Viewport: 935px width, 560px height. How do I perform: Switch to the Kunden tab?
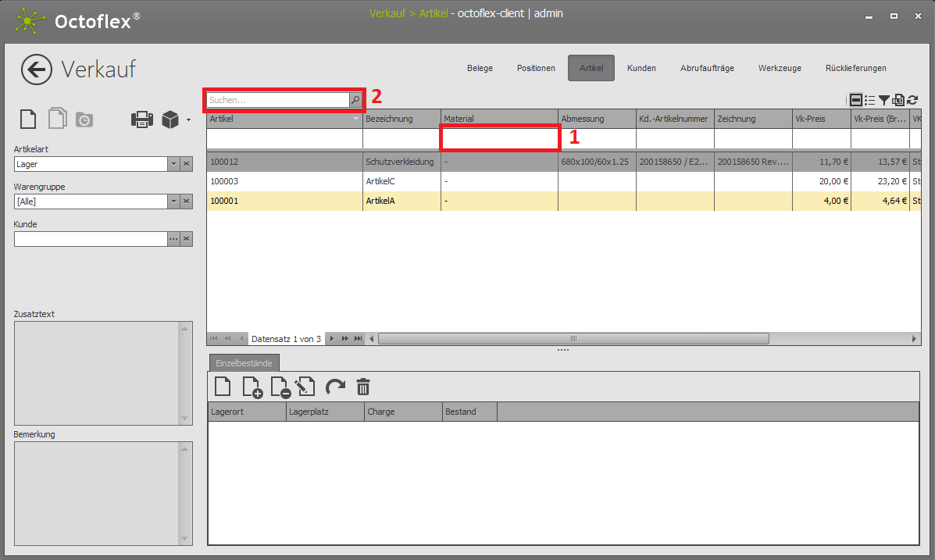[x=641, y=68]
